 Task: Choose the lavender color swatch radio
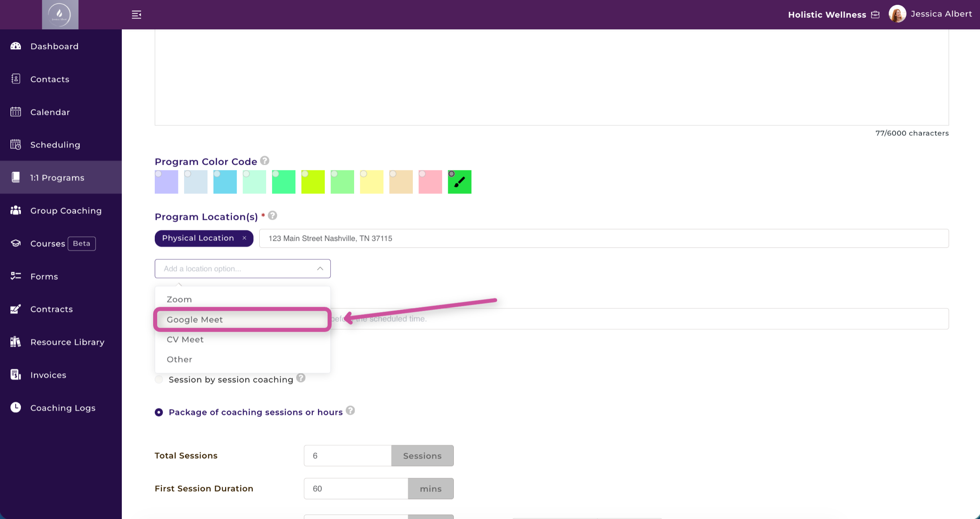pos(159,174)
